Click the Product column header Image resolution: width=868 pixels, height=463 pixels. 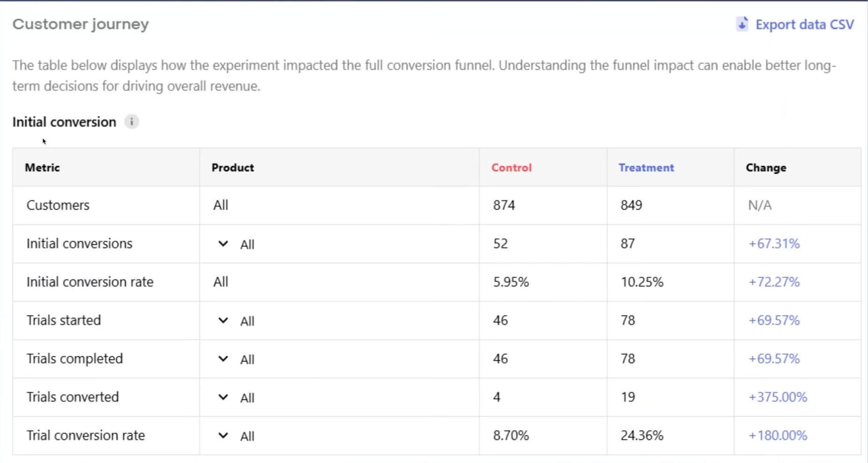pyautogui.click(x=233, y=168)
